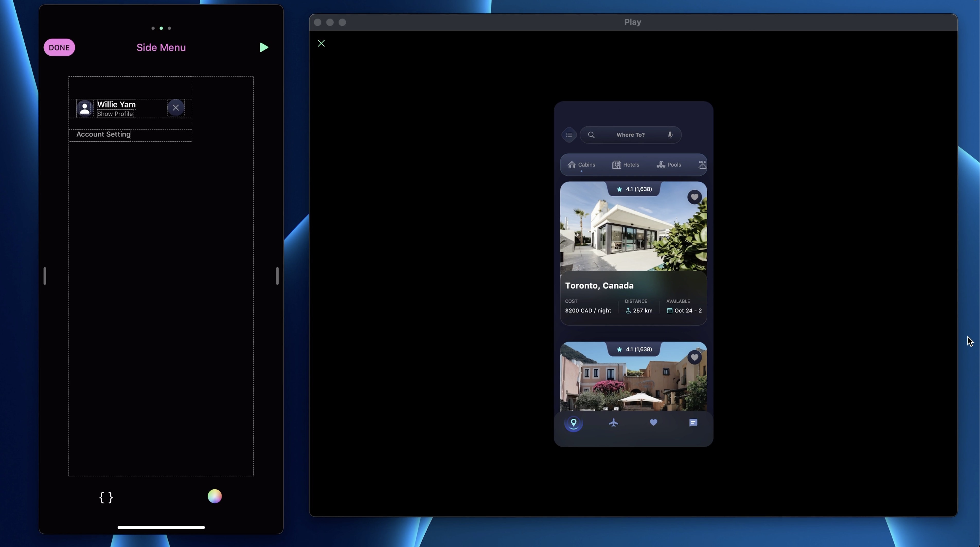Click the user avatar profile icon

[85, 109]
